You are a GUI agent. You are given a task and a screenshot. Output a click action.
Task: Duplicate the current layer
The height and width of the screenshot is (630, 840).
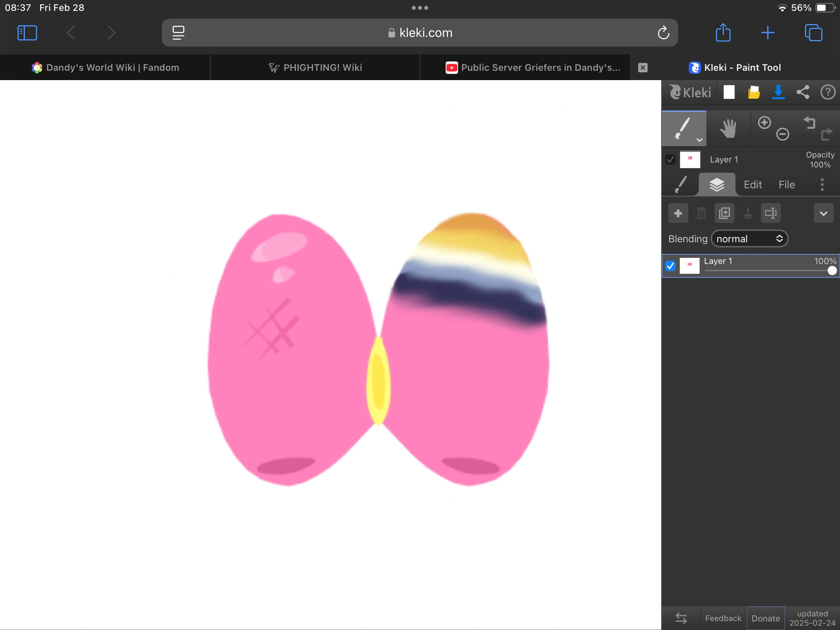pos(724,213)
